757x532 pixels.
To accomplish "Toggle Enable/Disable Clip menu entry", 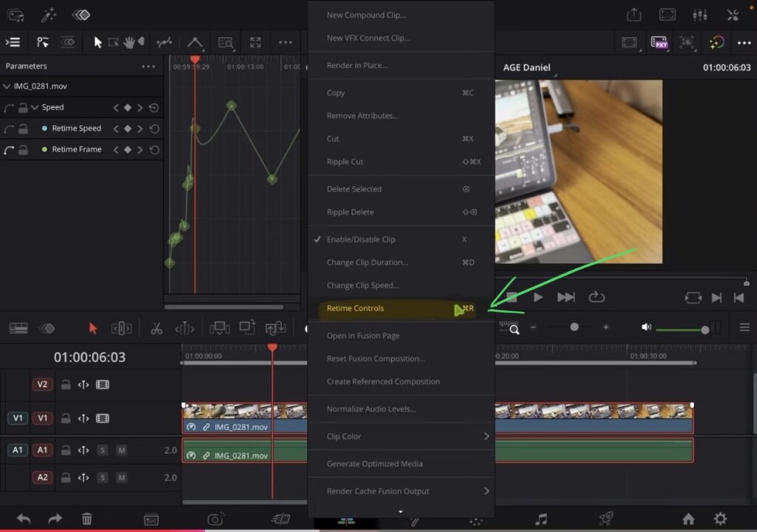I will pyautogui.click(x=401, y=239).
